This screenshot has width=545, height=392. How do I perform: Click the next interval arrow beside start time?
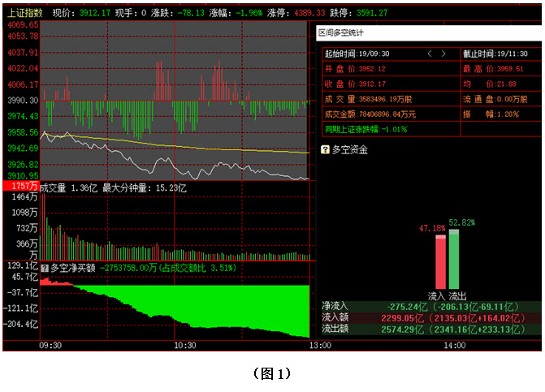pyautogui.click(x=443, y=54)
